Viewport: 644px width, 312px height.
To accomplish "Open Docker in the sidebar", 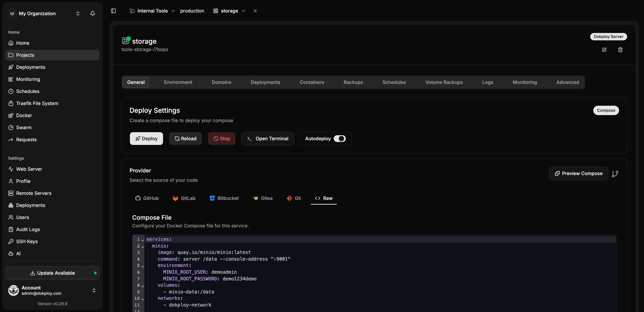I will (52, 116).
